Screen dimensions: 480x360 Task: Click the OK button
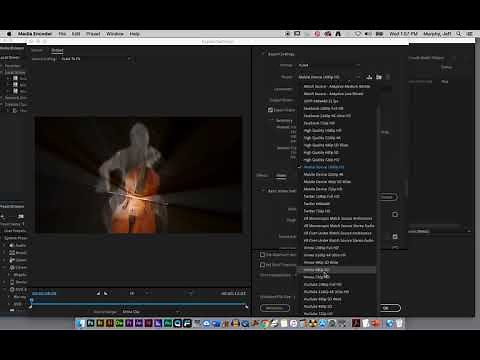point(390,308)
